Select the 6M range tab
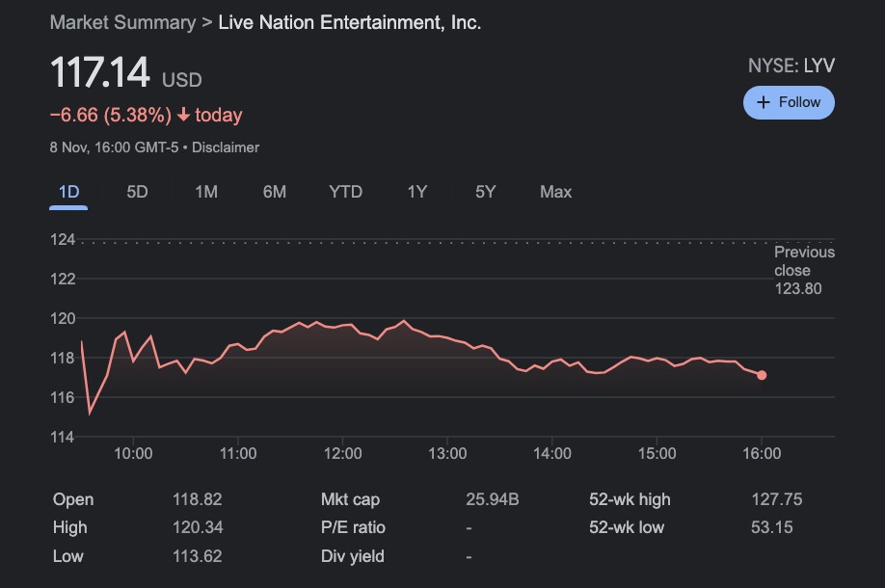 (274, 192)
